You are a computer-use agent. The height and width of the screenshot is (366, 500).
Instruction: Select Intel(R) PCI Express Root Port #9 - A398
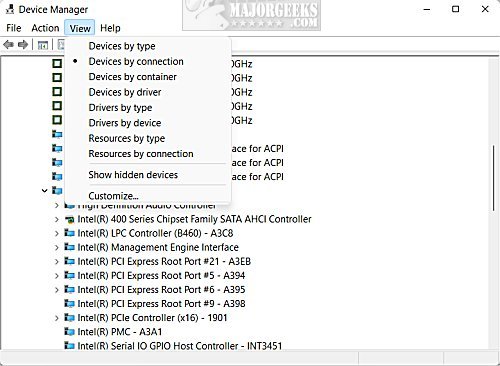click(x=161, y=303)
